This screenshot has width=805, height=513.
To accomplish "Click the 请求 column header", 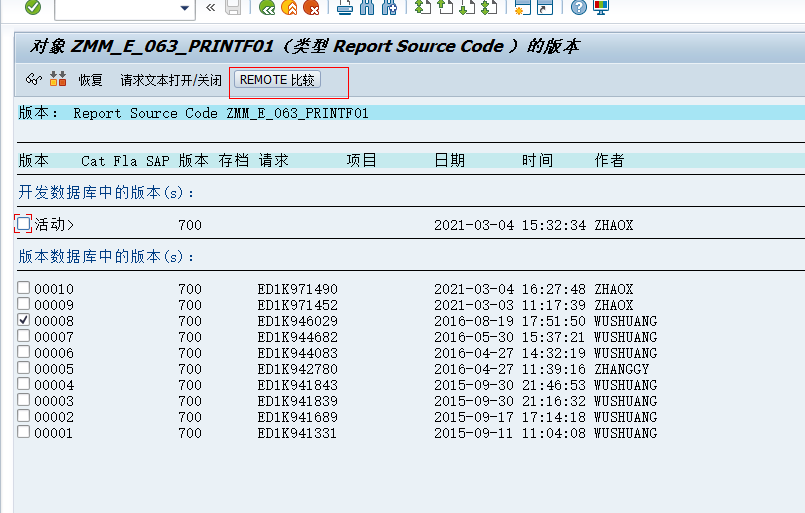I will (274, 160).
